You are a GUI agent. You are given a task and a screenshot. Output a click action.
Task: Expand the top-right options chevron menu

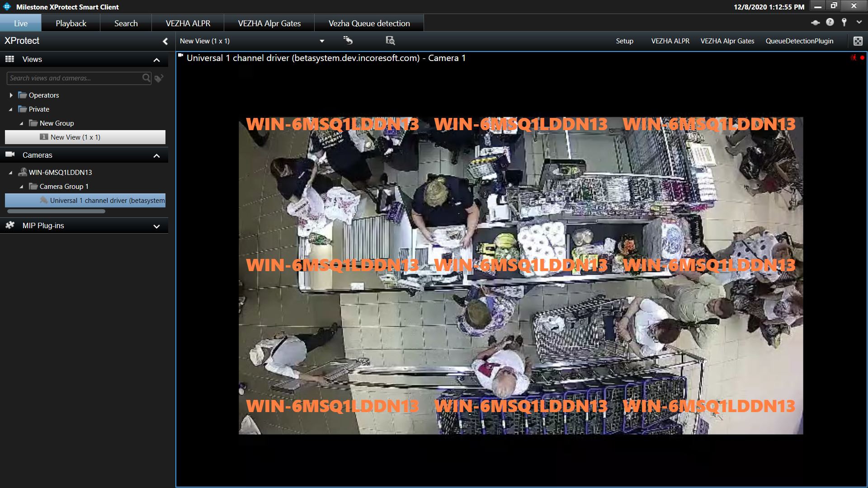tap(859, 22)
